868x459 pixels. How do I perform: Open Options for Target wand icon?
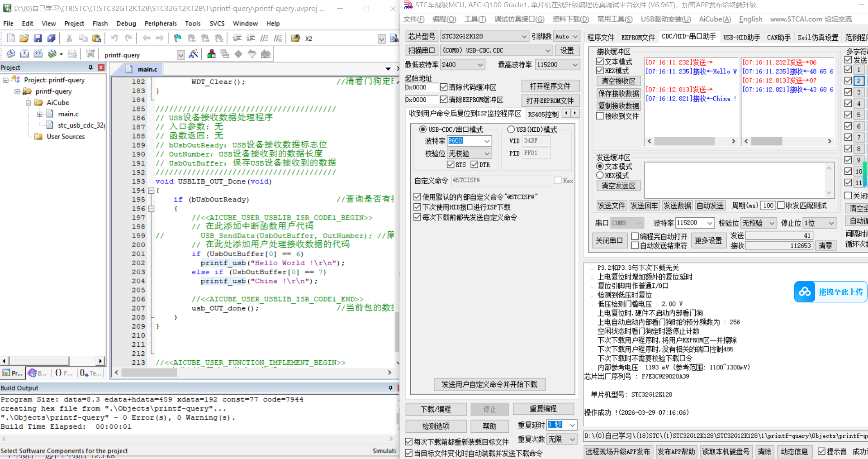(x=194, y=54)
